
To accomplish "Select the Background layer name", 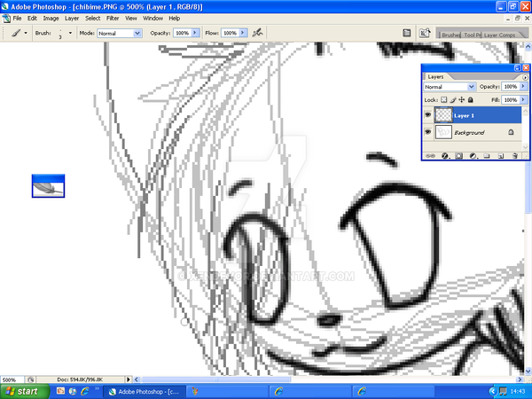I will click(x=469, y=133).
